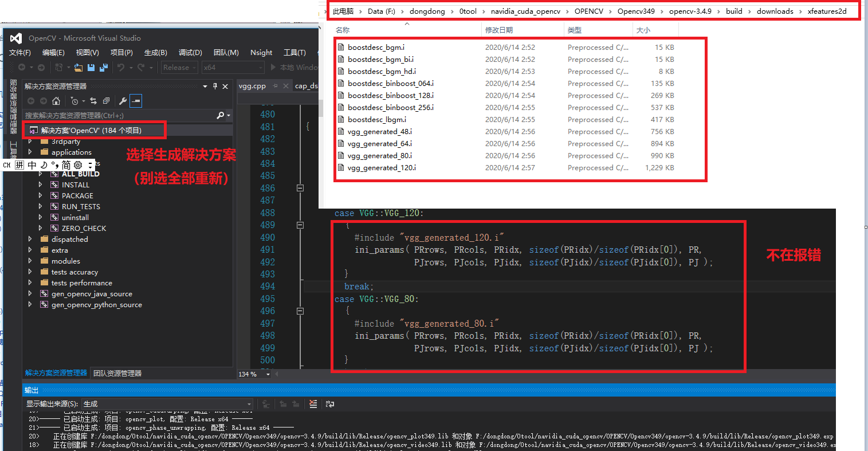
Task: Click the Pending Changes Filter clock icon
Action: click(74, 101)
